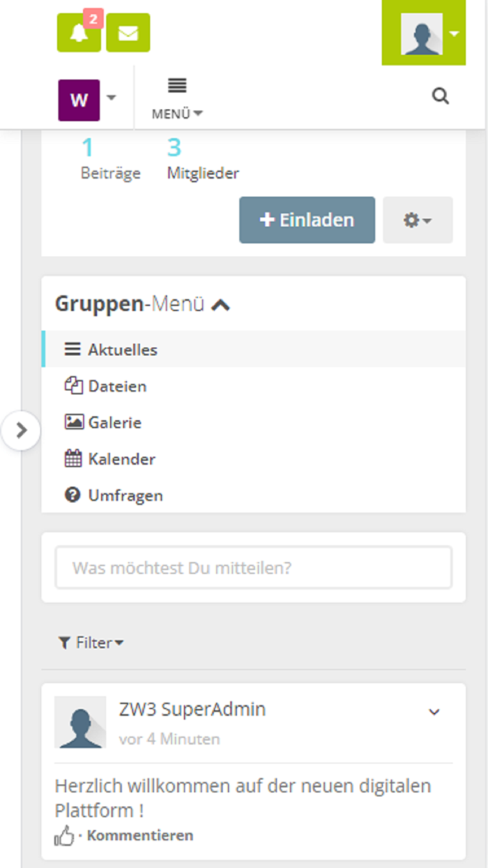488x868 pixels.
Task: Open Galerie in the group menu
Action: pos(114,422)
